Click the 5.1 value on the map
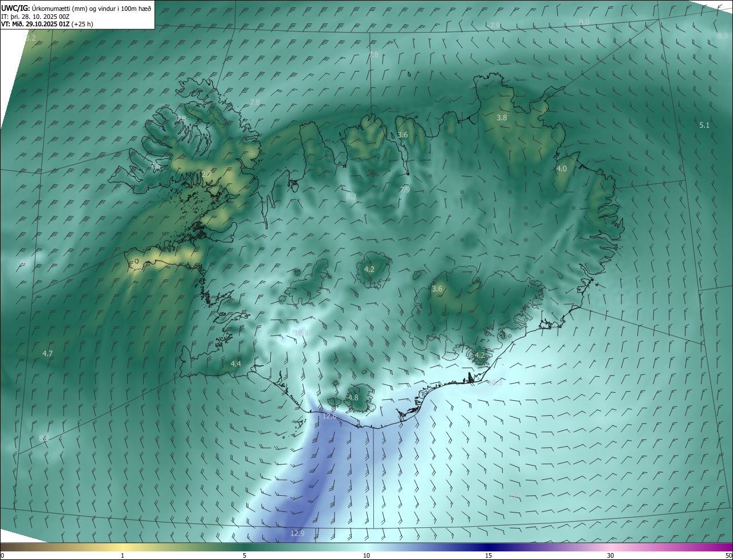 [704, 125]
